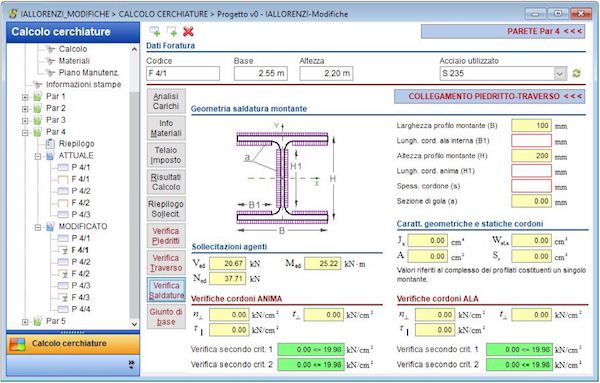Expand the Par 1 tree node
The width and height of the screenshot is (600, 383).
click(x=25, y=97)
